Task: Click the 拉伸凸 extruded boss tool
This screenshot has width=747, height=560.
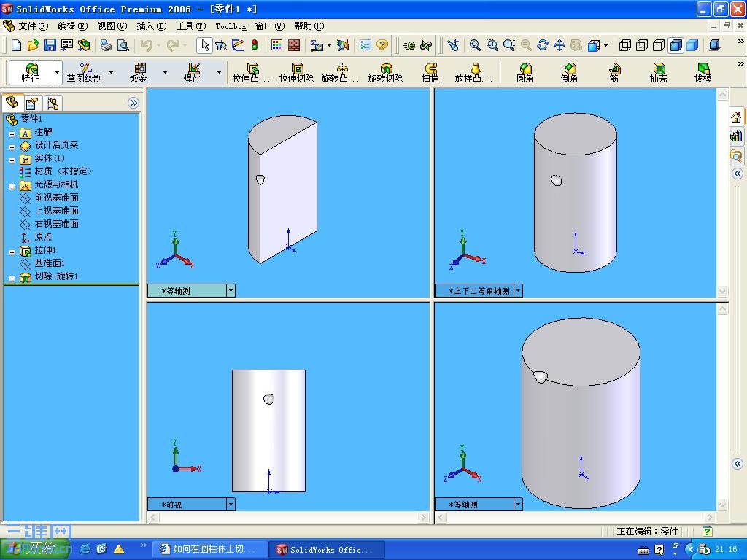Action: pyautogui.click(x=251, y=72)
